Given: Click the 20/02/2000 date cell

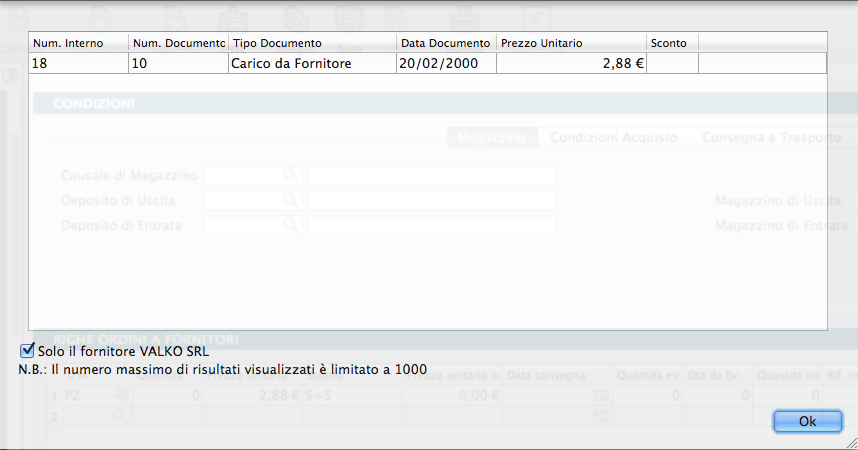Looking at the screenshot, I should pos(445,63).
